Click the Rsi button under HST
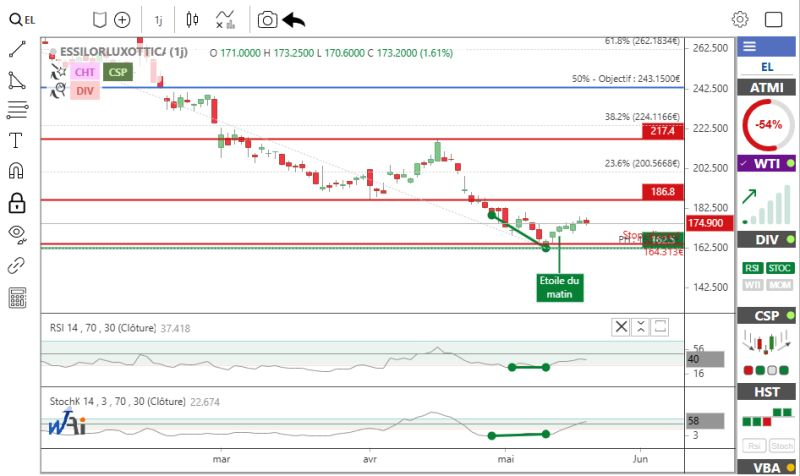 coord(754,446)
